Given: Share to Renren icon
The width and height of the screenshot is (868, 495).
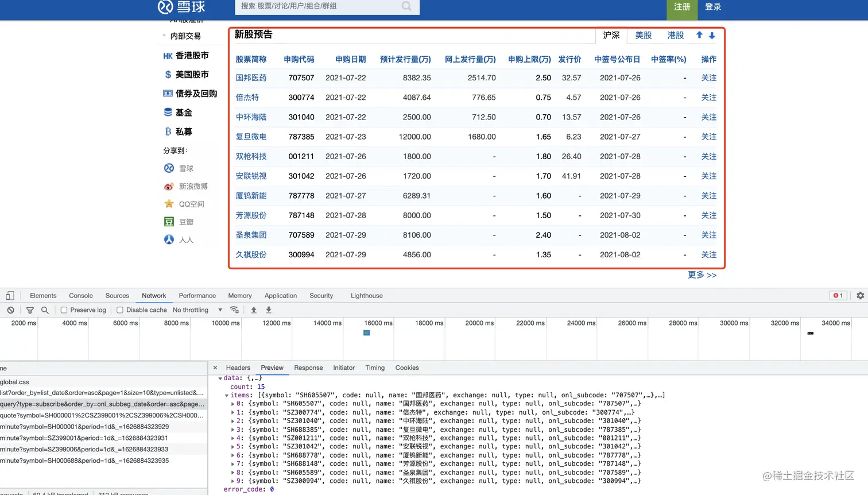Looking at the screenshot, I should [169, 239].
